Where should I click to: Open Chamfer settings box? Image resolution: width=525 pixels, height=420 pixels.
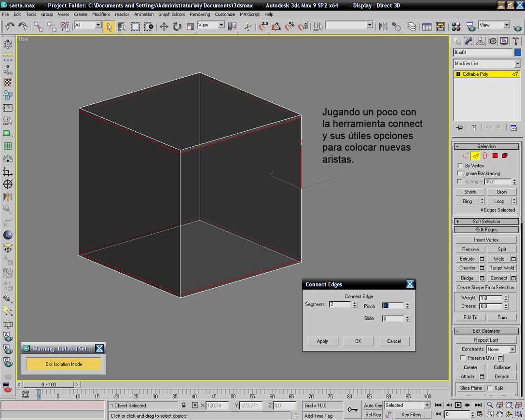[x=482, y=268]
